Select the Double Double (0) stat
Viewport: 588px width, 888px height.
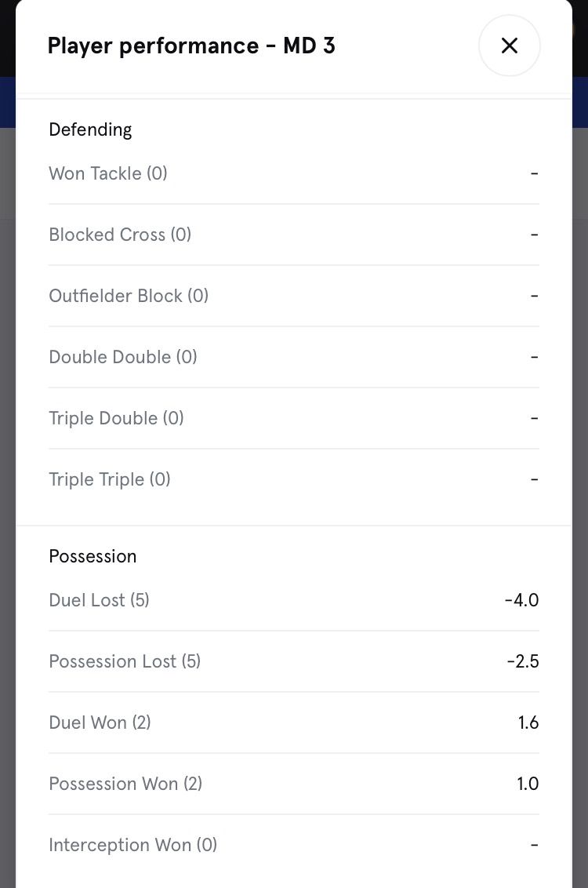[x=123, y=357]
